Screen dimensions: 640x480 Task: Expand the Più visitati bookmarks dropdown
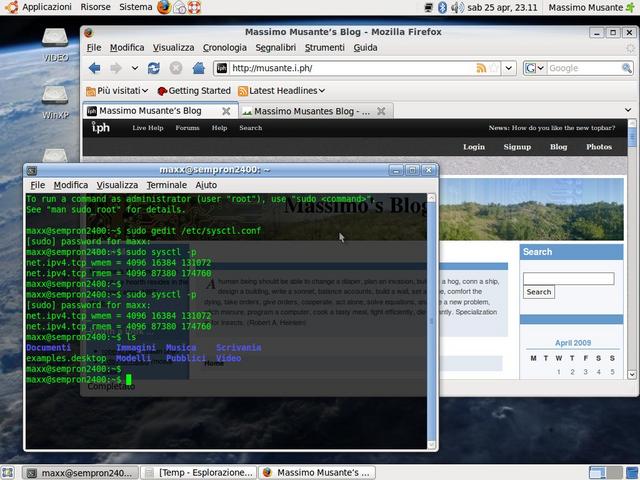tap(145, 91)
